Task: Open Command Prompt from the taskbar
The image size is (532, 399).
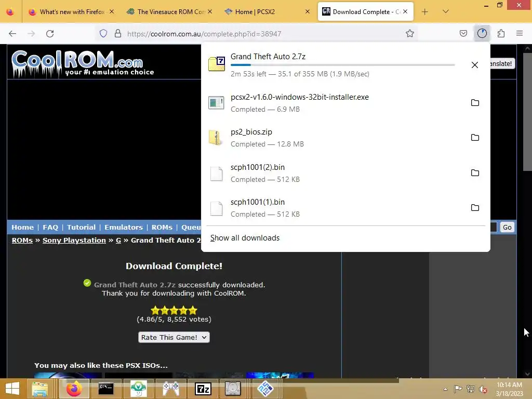Action: 106,389
